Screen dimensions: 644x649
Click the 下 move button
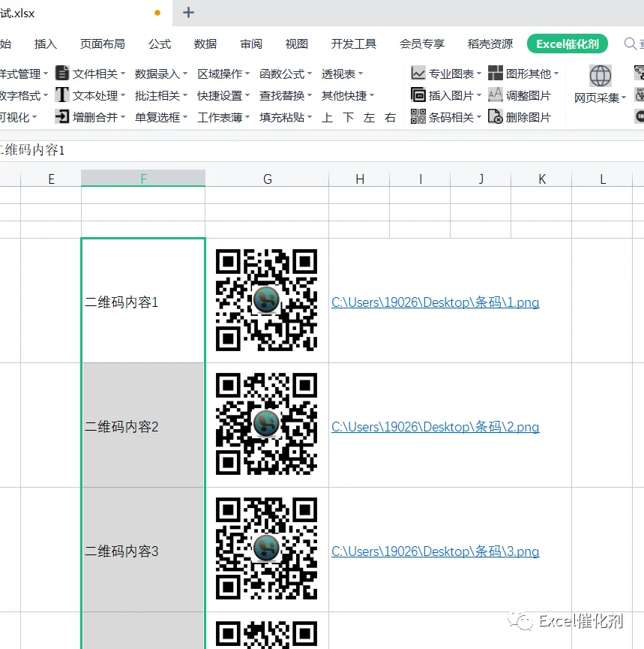pyautogui.click(x=349, y=118)
